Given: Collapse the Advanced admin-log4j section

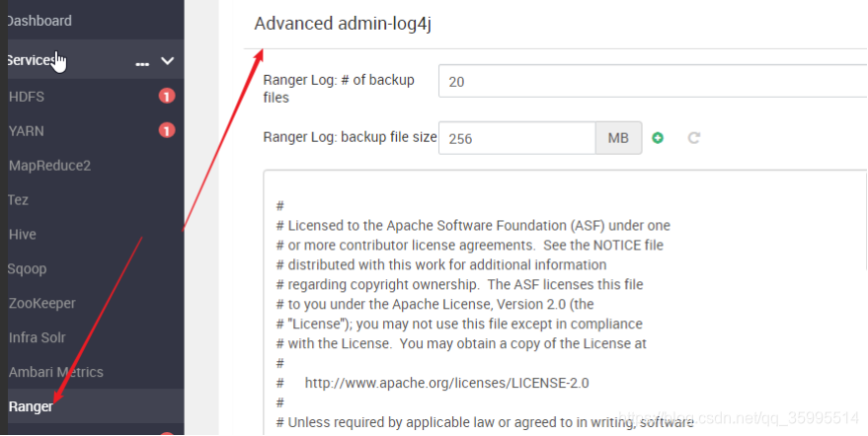Looking at the screenshot, I should pos(343,24).
